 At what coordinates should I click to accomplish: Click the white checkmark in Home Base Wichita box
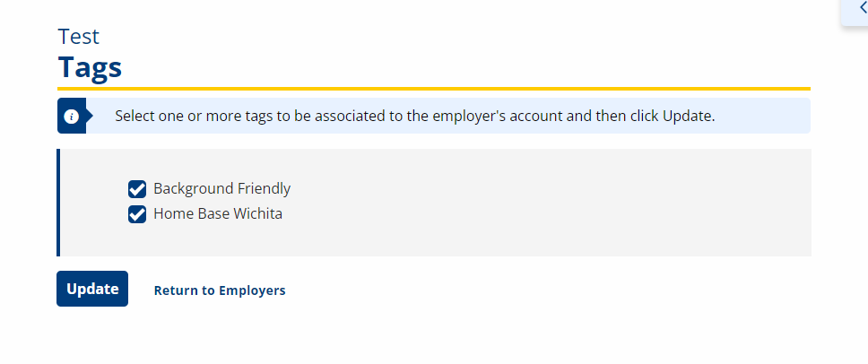(x=137, y=214)
